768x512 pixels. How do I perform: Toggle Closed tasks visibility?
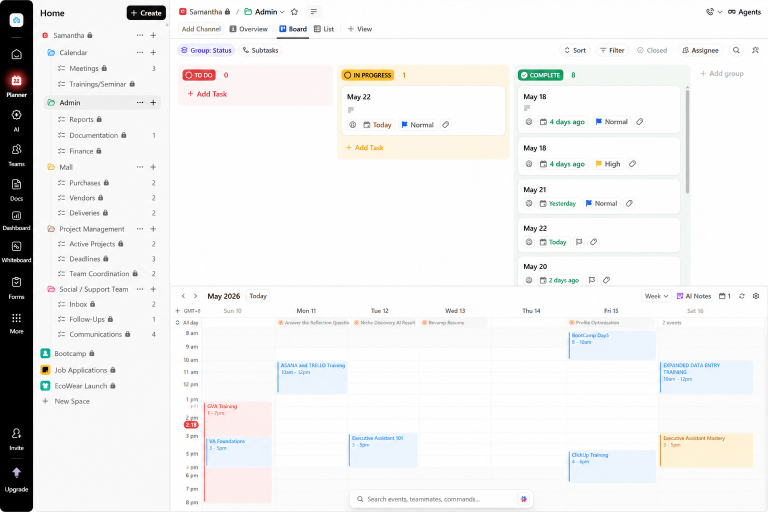tap(652, 50)
